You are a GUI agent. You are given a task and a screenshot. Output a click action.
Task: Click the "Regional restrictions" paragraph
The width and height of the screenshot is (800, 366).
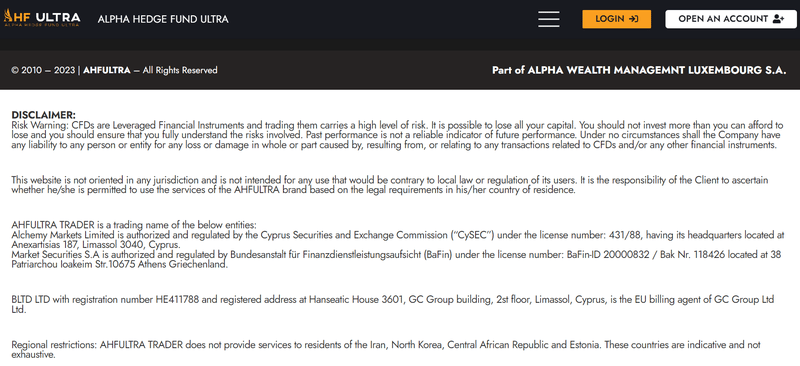[386, 350]
